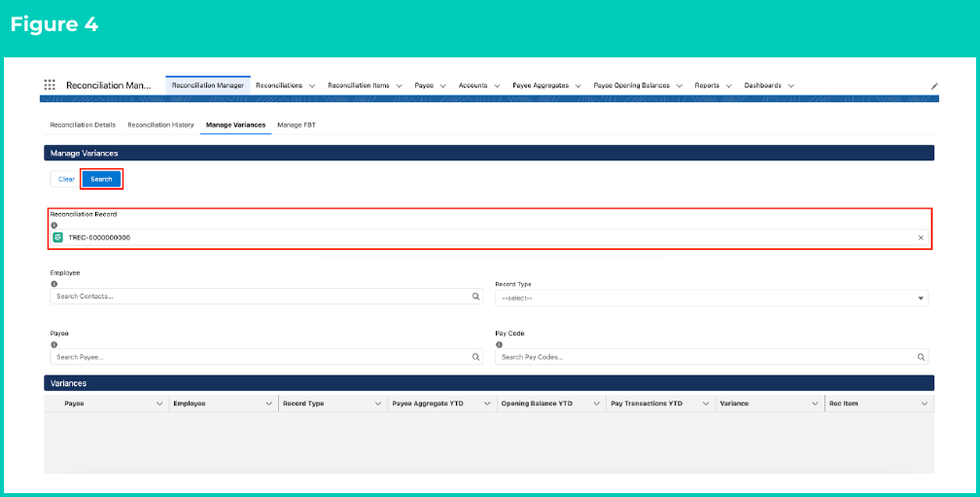Click the Clear button
Screen dimensions: 980x497
[x=66, y=179]
